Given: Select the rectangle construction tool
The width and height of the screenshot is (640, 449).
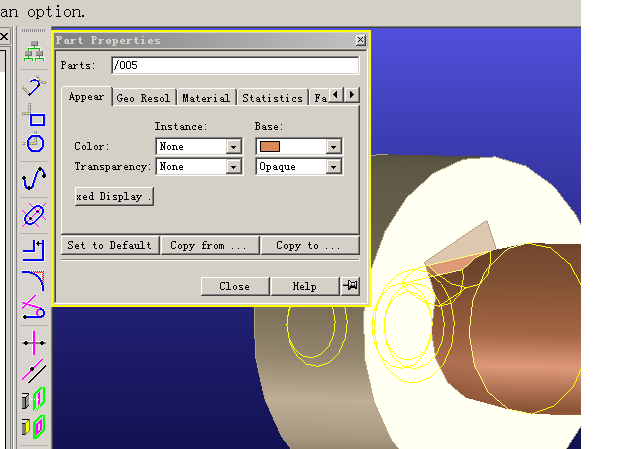Looking at the screenshot, I should pyautogui.click(x=34, y=115).
